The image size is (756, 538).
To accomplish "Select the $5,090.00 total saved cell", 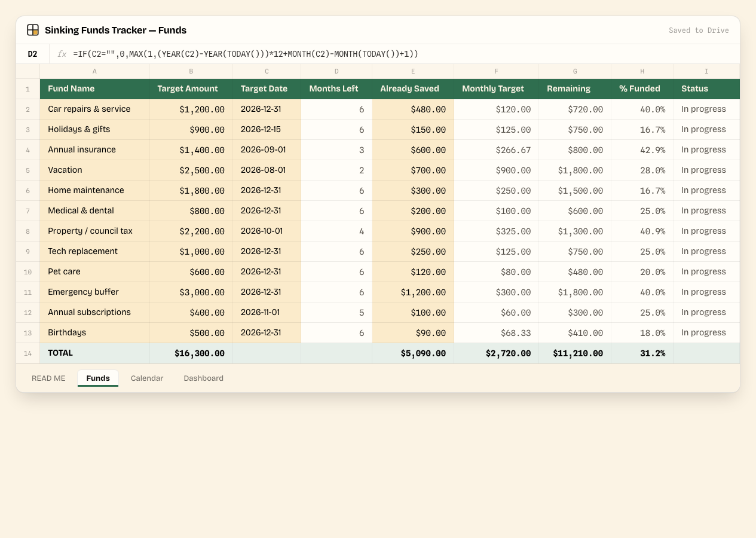I will pyautogui.click(x=413, y=353).
